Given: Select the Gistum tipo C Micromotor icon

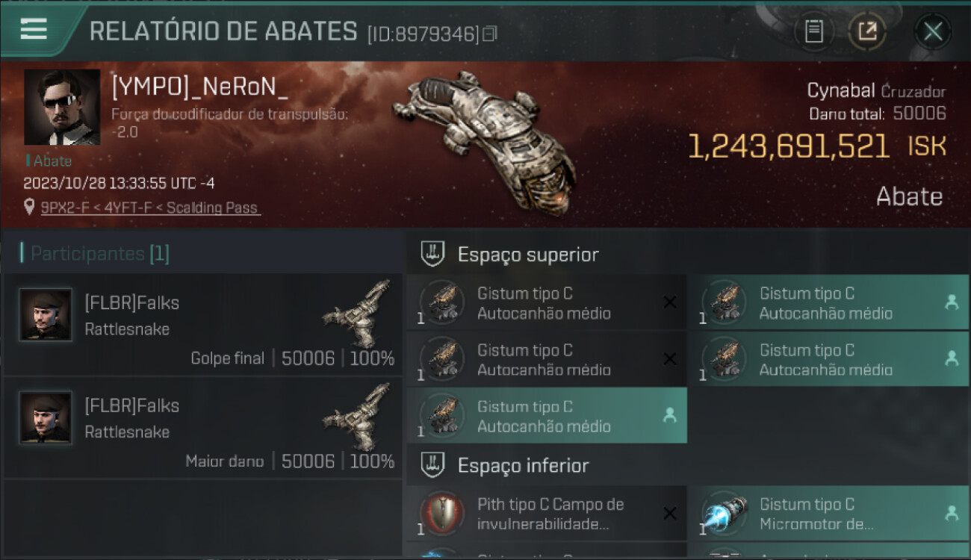Looking at the screenshot, I should [x=723, y=514].
